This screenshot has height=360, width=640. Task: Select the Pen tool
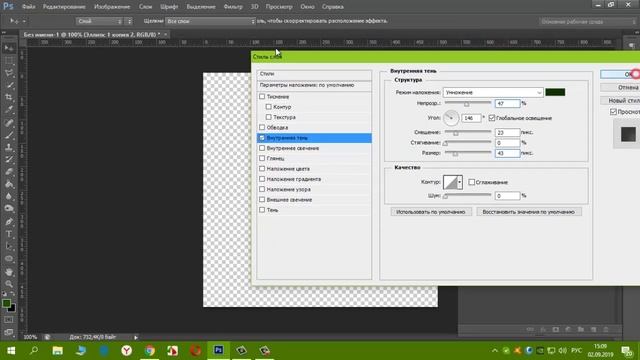pyautogui.click(x=9, y=222)
